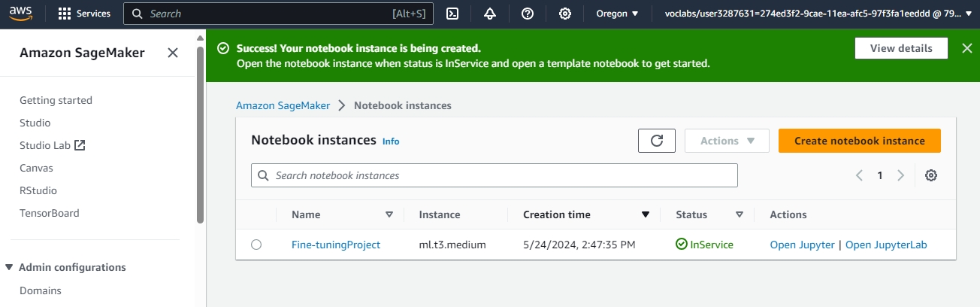Screen dimensions: 980x307
Task: Close the Amazon SageMaker side panel
Action: point(173,53)
